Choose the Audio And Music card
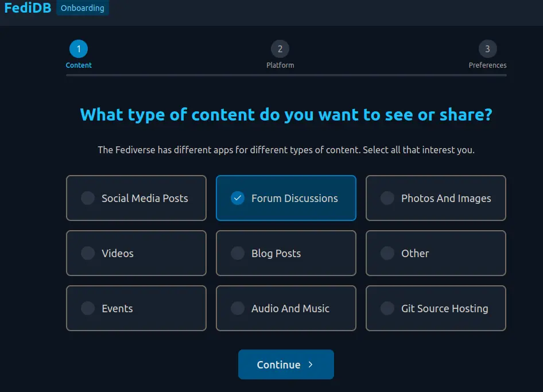This screenshot has width=543, height=392. (x=286, y=308)
